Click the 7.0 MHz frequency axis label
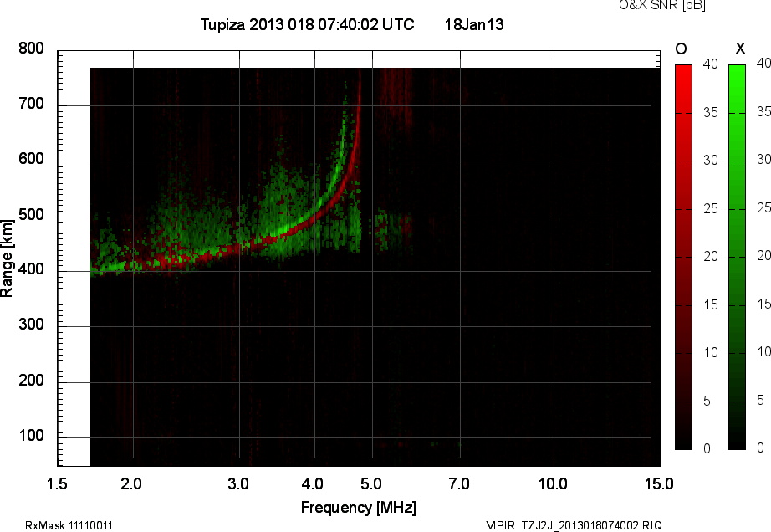The width and height of the screenshot is (771, 532). (459, 483)
